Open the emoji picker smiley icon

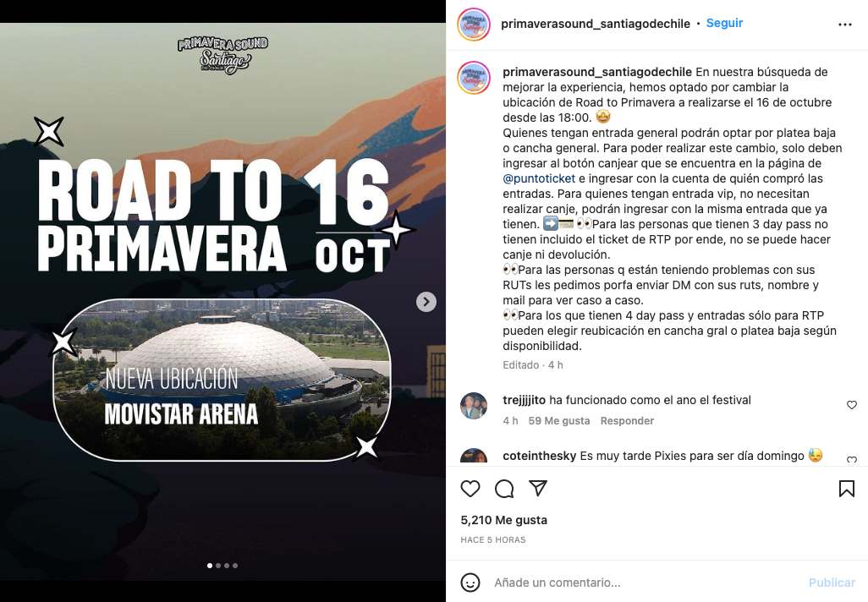point(470,582)
